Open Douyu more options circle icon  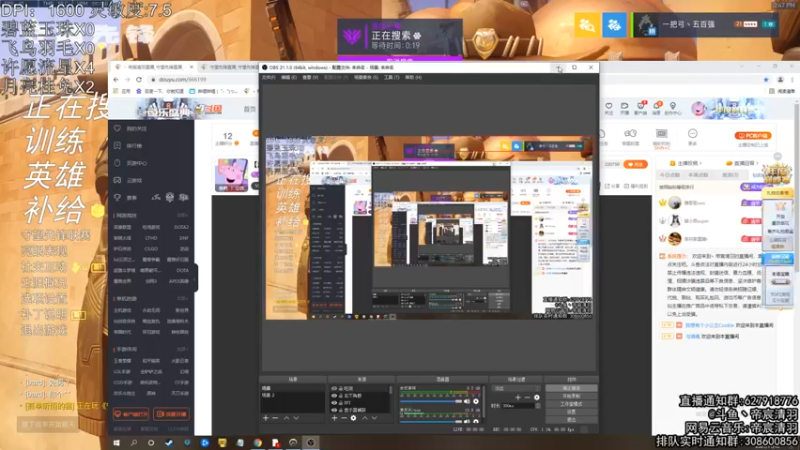[x=692, y=134]
